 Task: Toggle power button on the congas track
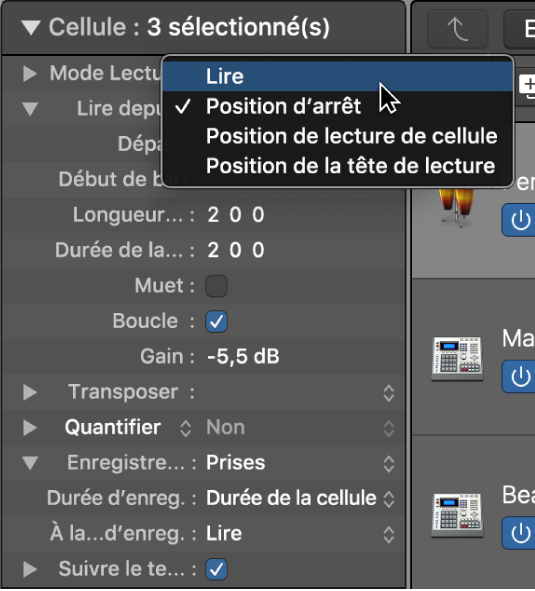520,220
